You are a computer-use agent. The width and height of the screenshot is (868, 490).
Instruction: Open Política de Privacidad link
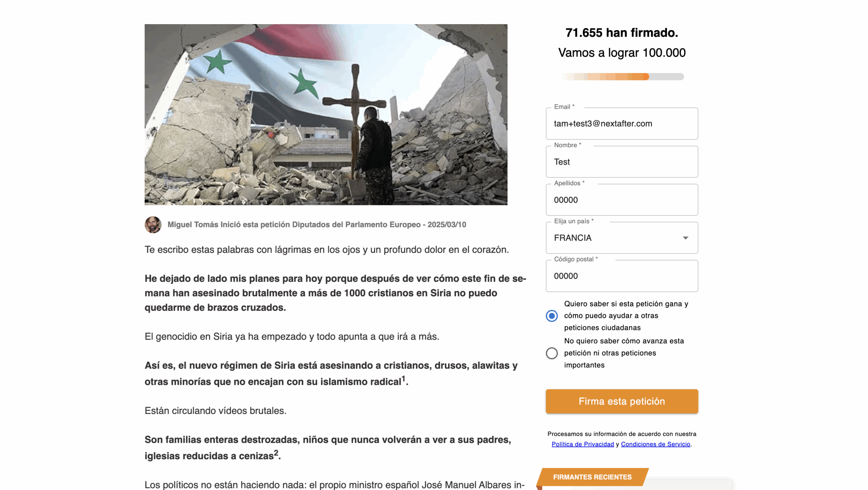583,444
